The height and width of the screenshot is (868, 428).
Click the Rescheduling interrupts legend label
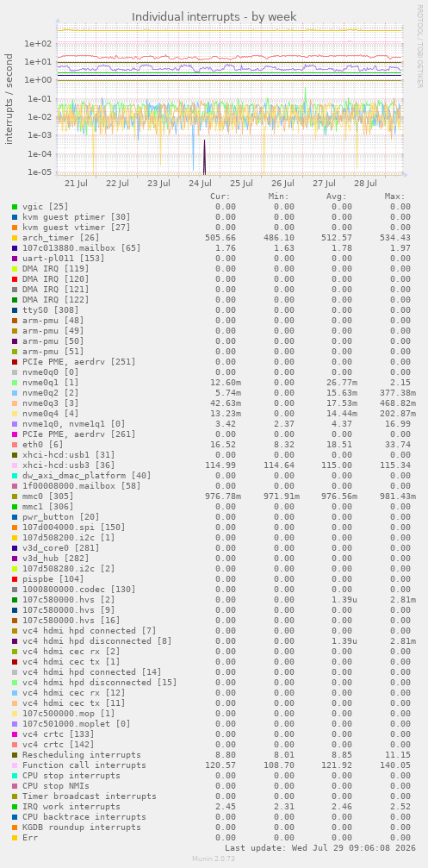pos(82,754)
